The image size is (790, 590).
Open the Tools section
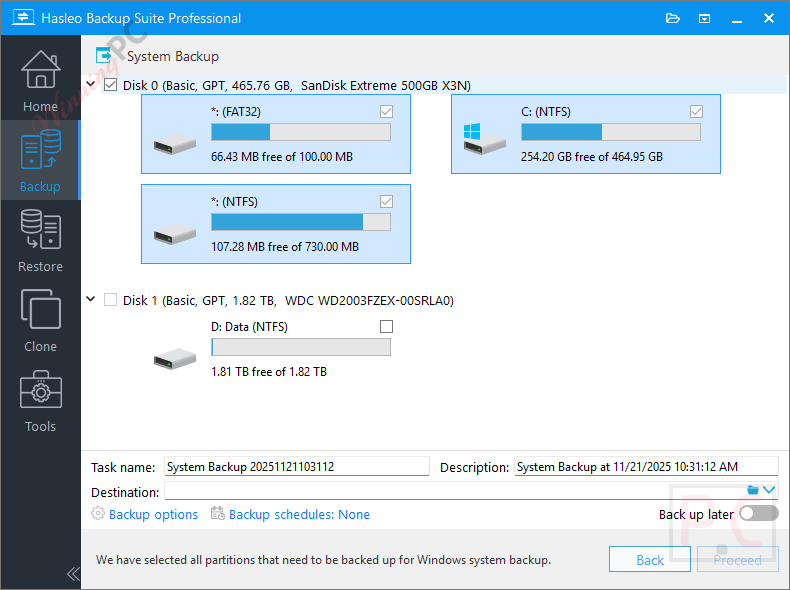pos(40,401)
